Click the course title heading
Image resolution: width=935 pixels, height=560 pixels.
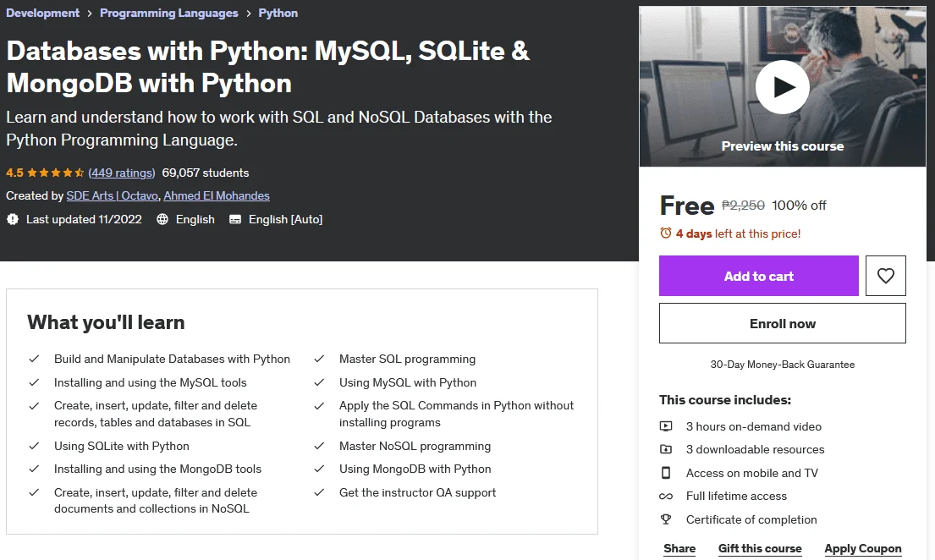267,67
